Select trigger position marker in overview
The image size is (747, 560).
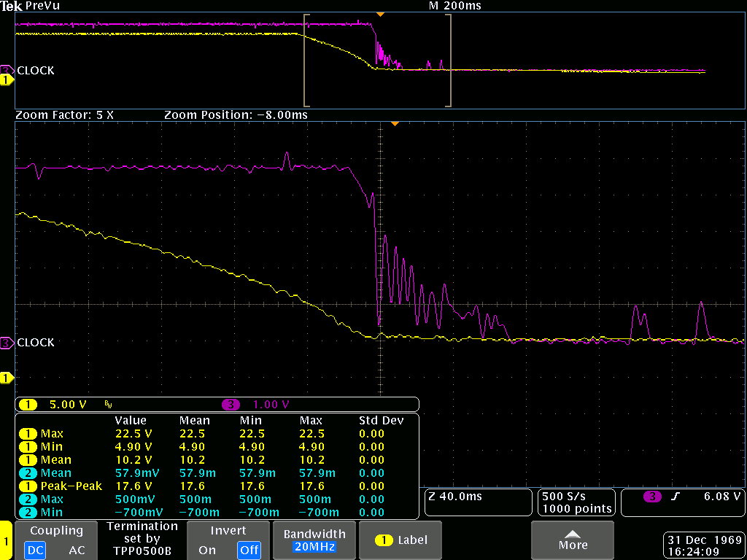click(x=379, y=15)
